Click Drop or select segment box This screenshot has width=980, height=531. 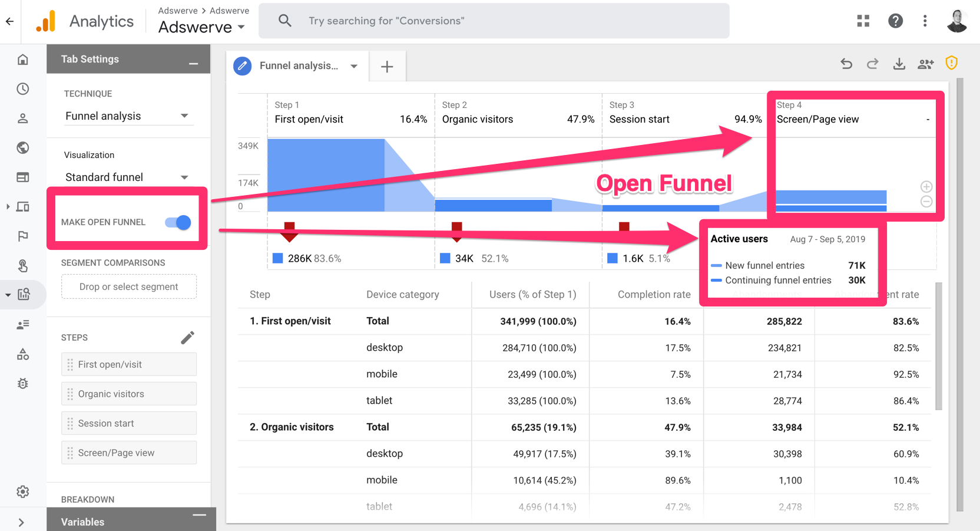point(129,286)
